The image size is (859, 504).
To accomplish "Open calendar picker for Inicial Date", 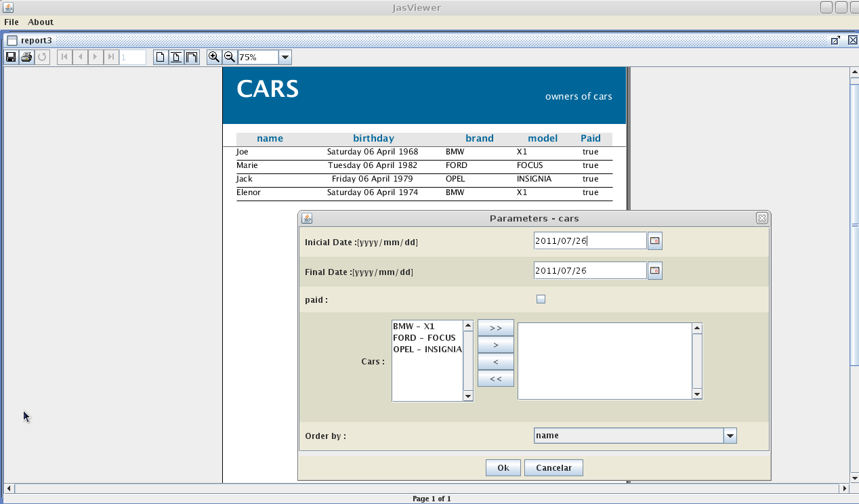I will (654, 241).
